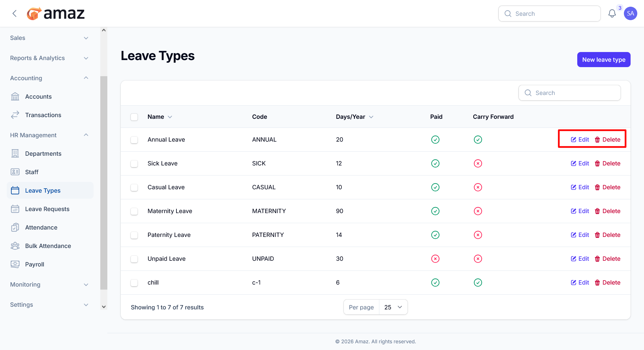644x350 pixels.
Task: Click Edit for the chill leave type
Action: tap(580, 283)
